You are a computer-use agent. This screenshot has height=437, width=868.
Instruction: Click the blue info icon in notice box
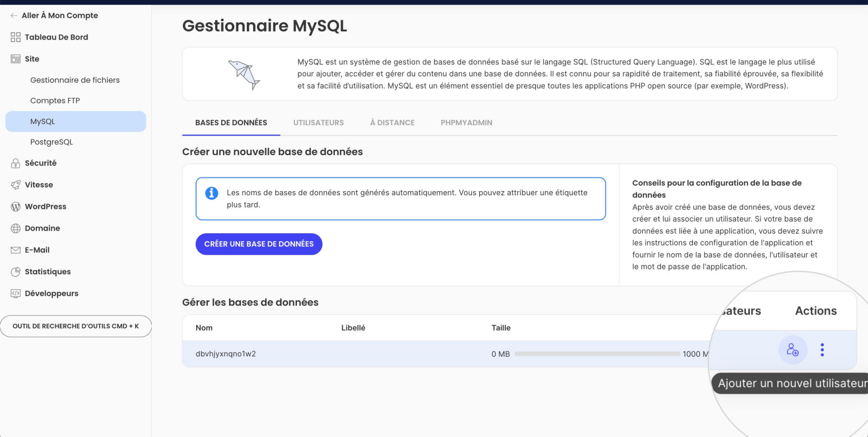pos(211,193)
